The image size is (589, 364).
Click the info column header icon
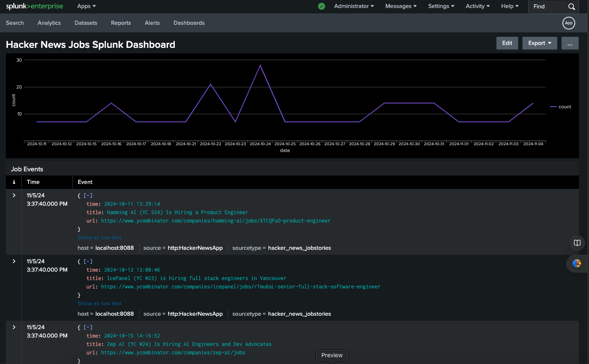[14, 182]
